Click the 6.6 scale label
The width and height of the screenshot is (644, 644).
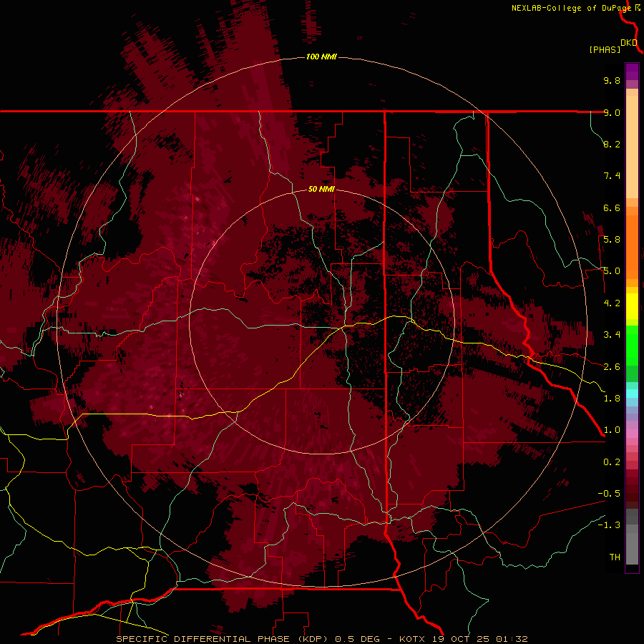click(x=612, y=208)
